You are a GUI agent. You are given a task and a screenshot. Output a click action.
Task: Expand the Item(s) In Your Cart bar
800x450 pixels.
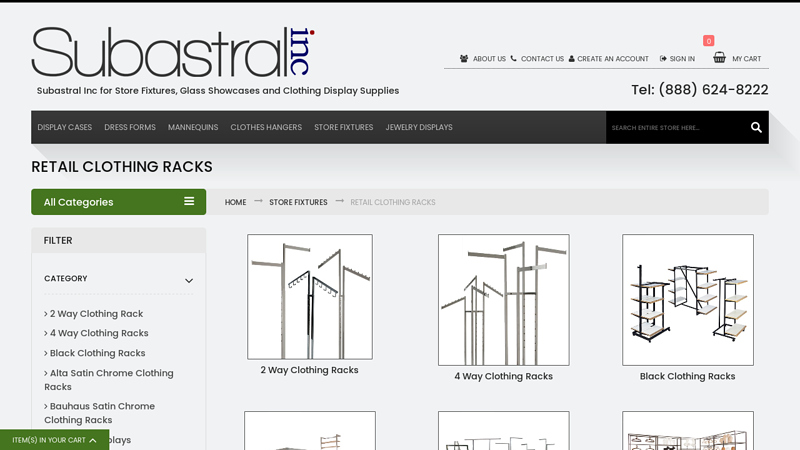55,440
